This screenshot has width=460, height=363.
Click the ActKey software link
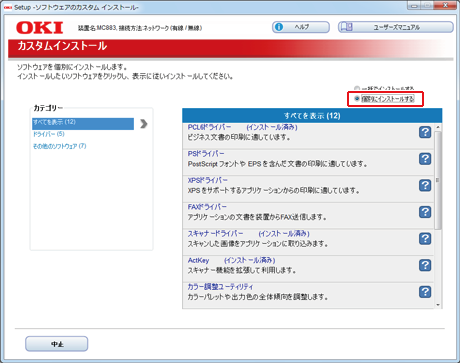point(198,260)
